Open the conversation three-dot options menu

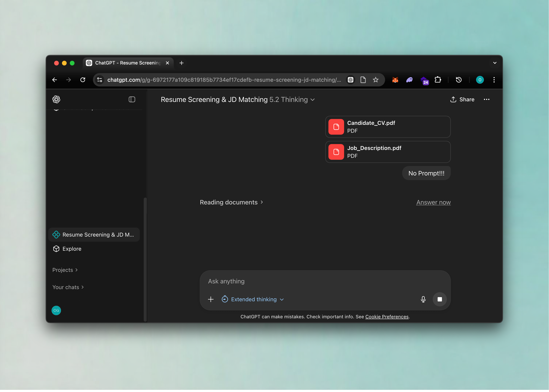coord(486,99)
